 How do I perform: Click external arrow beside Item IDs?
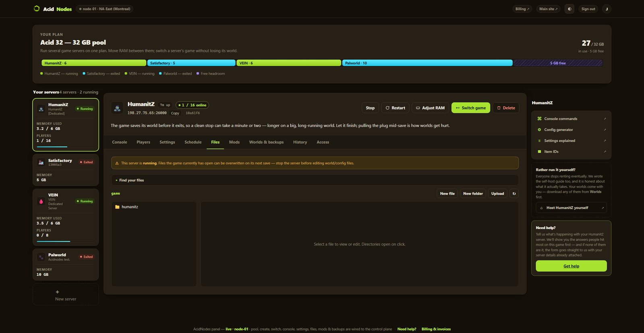tap(605, 151)
